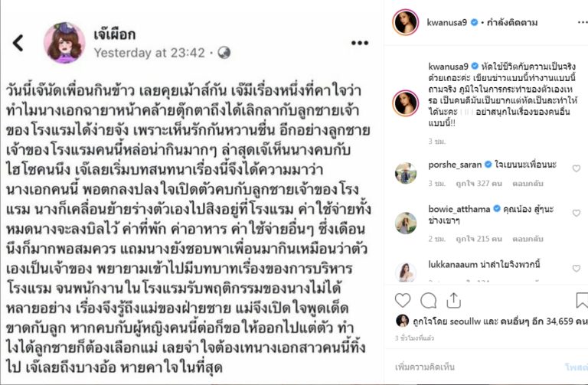
Task: Click the เพิ่มความคิดเห็น comment field
Action: click(476, 367)
